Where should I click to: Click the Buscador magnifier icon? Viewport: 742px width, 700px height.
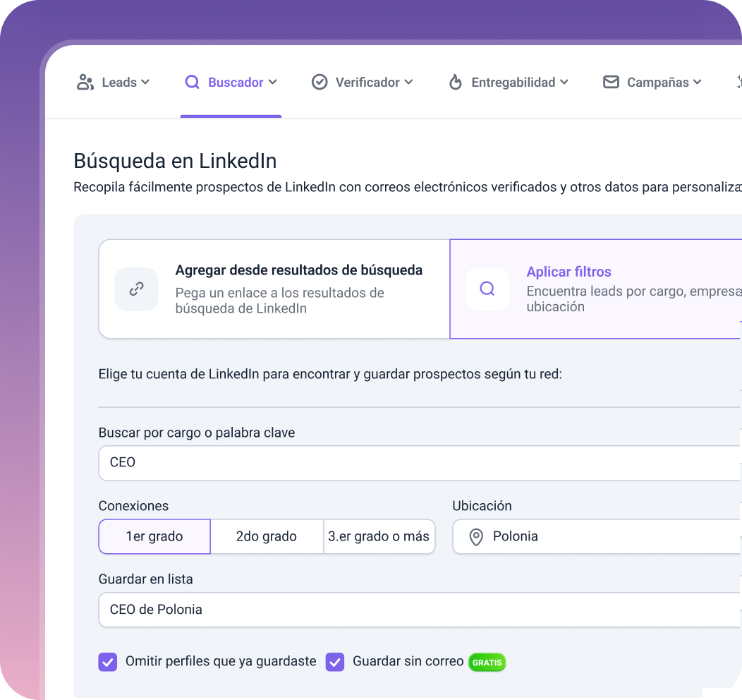[192, 83]
